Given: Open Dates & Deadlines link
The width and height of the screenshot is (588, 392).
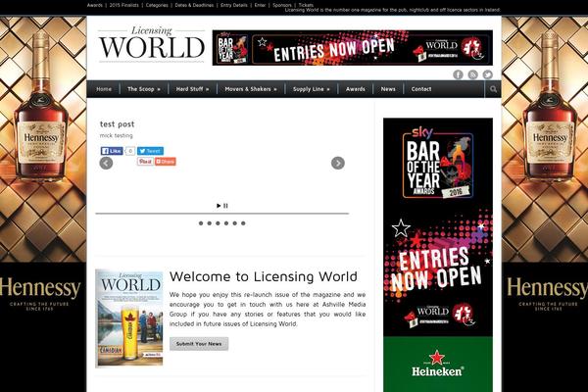Looking at the screenshot, I should pyautogui.click(x=194, y=5).
